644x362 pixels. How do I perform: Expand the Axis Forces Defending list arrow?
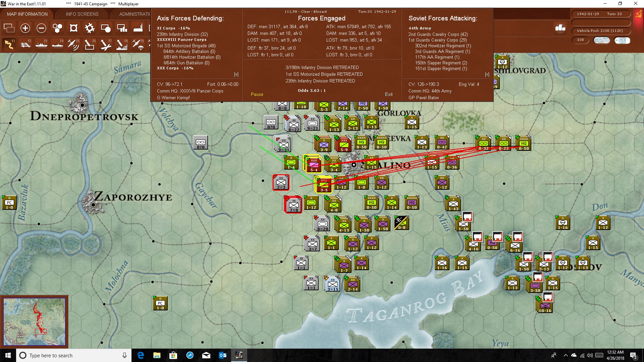click(x=236, y=74)
